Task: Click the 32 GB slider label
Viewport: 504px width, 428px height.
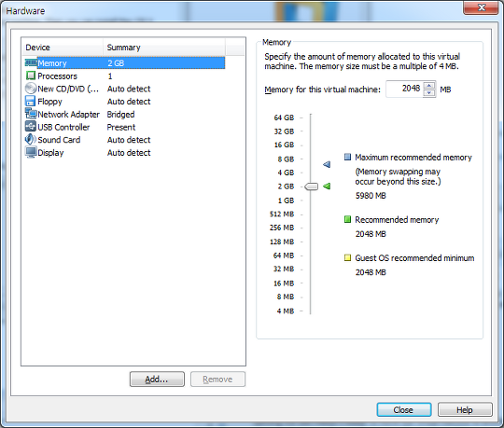Action: point(284,131)
